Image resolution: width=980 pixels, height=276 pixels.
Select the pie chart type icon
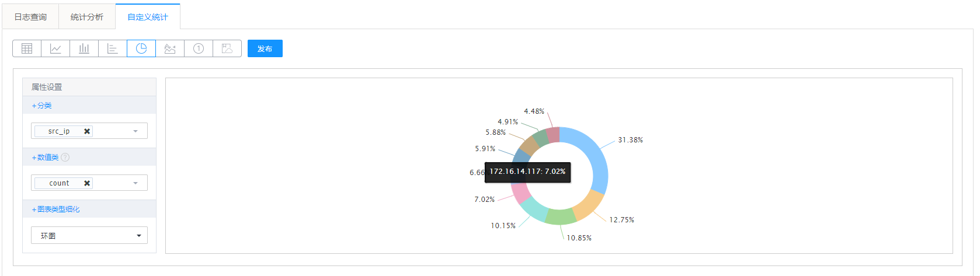141,48
